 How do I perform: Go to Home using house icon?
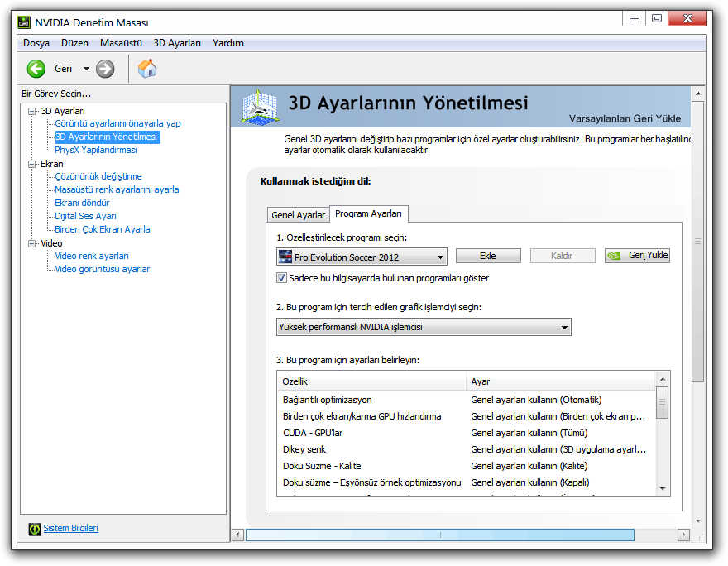147,69
